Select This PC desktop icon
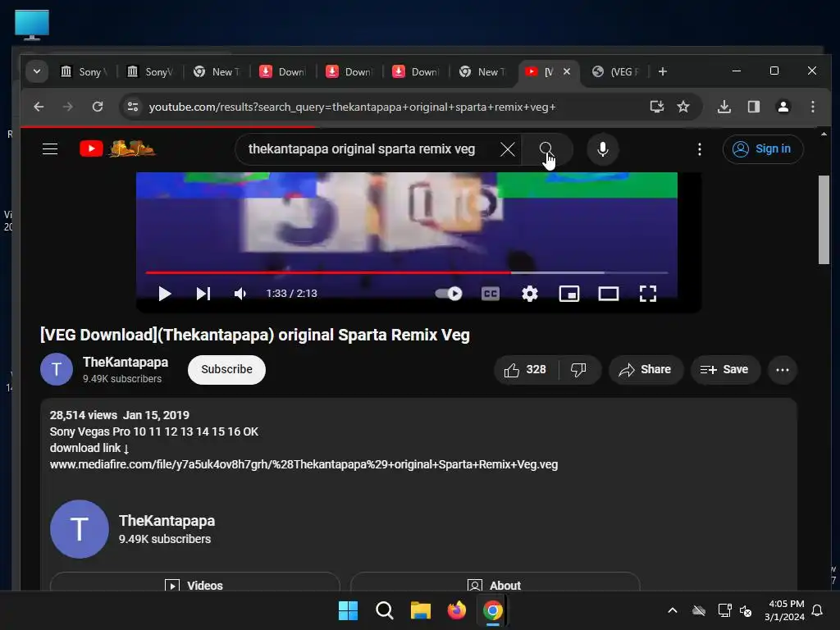The width and height of the screenshot is (840, 630). [32, 25]
